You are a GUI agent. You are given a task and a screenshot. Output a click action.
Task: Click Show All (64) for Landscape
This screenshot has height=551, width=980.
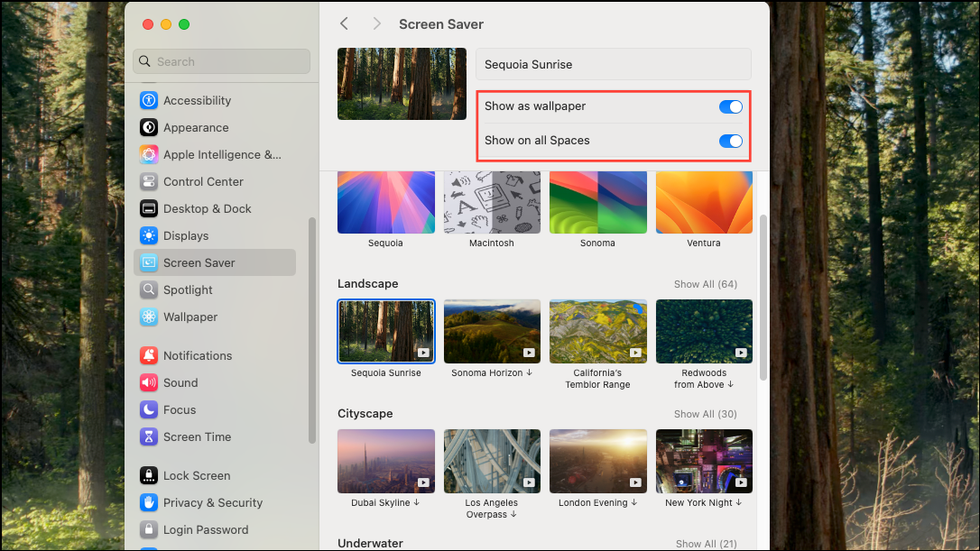705,284
